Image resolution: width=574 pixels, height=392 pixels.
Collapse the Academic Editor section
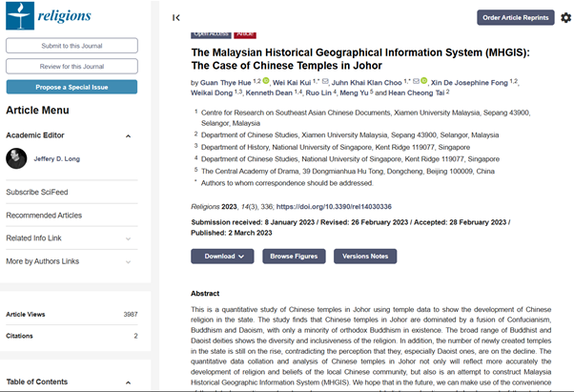click(x=129, y=135)
